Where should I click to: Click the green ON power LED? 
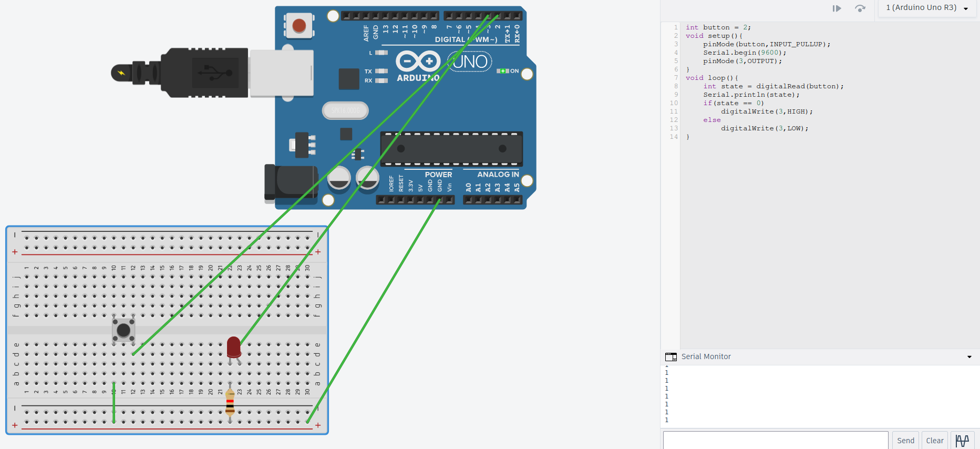coord(503,71)
